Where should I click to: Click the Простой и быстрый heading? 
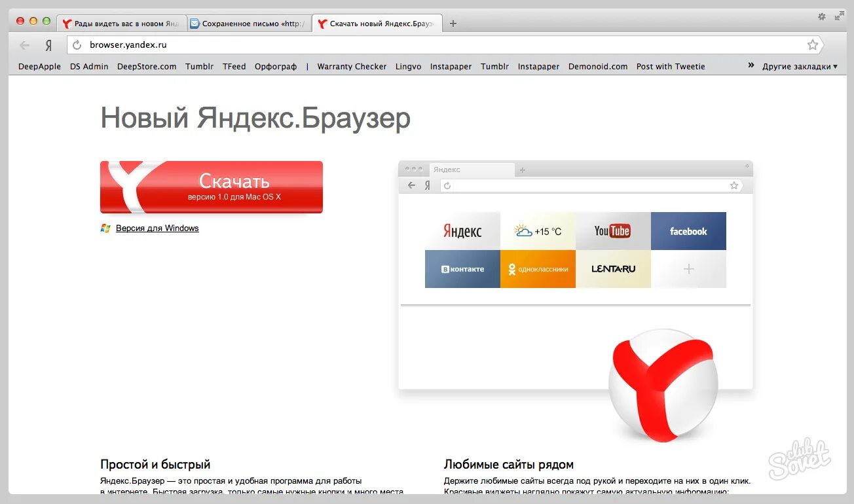pos(155,465)
